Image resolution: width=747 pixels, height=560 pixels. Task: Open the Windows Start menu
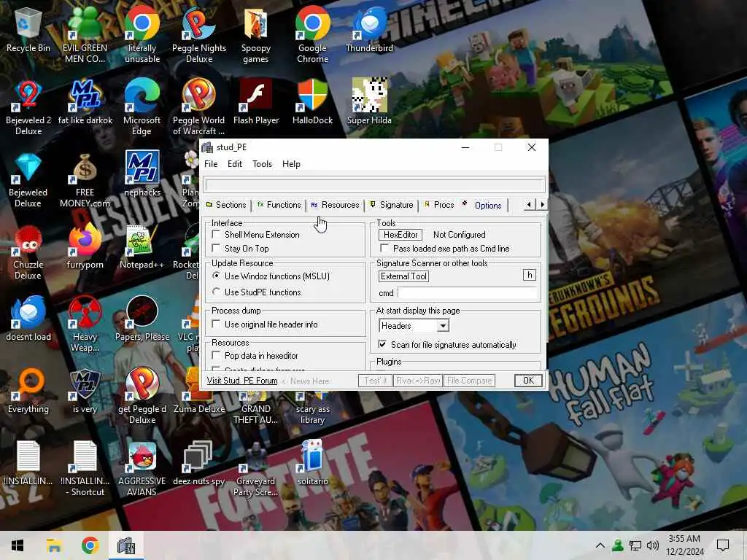click(18, 545)
